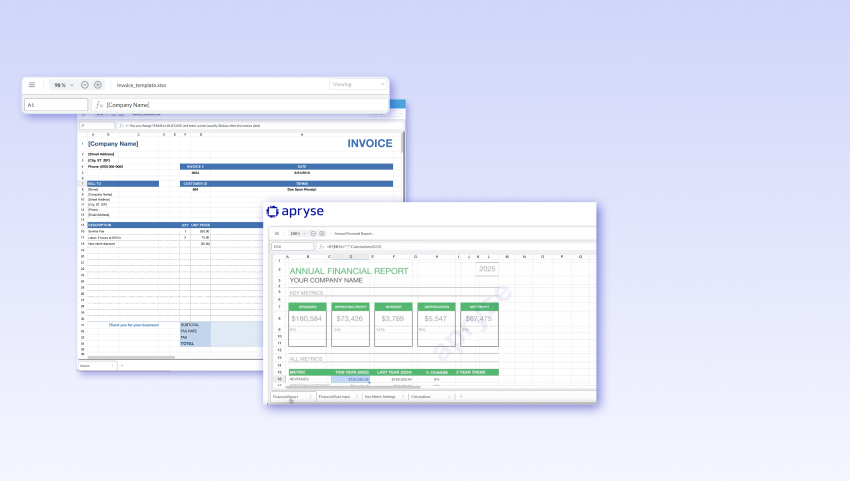Click formula bar showing [Company Name]

click(240, 105)
